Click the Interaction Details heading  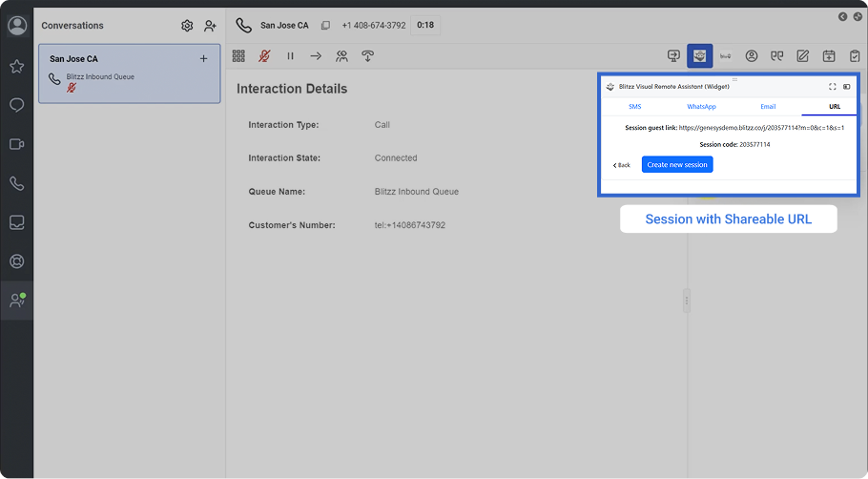292,89
